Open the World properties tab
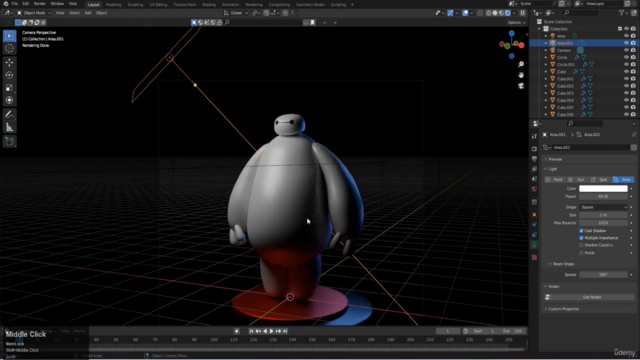This screenshot has width=640, height=360. tap(534, 189)
